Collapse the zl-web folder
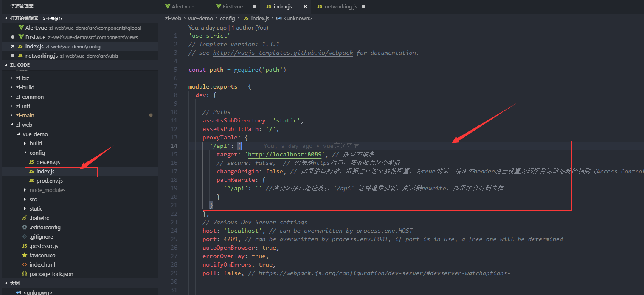Viewport: 644px width, 295px height. (x=24, y=125)
